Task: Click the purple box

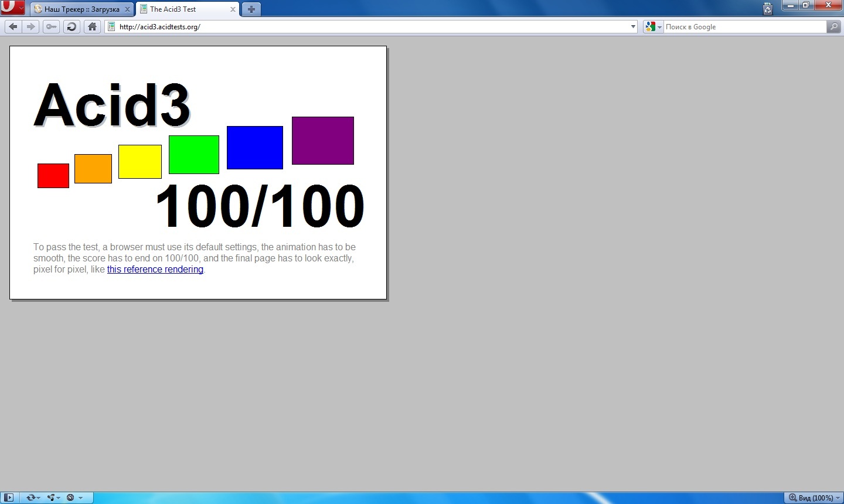Action: tap(323, 141)
